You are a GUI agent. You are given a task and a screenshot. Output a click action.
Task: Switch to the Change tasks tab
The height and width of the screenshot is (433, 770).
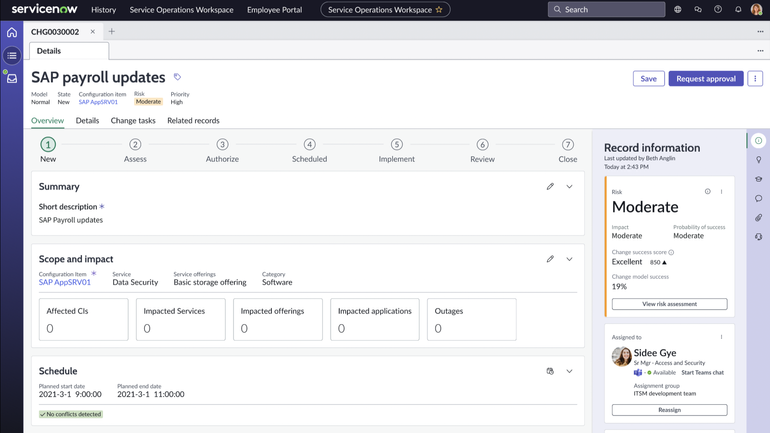[133, 121]
